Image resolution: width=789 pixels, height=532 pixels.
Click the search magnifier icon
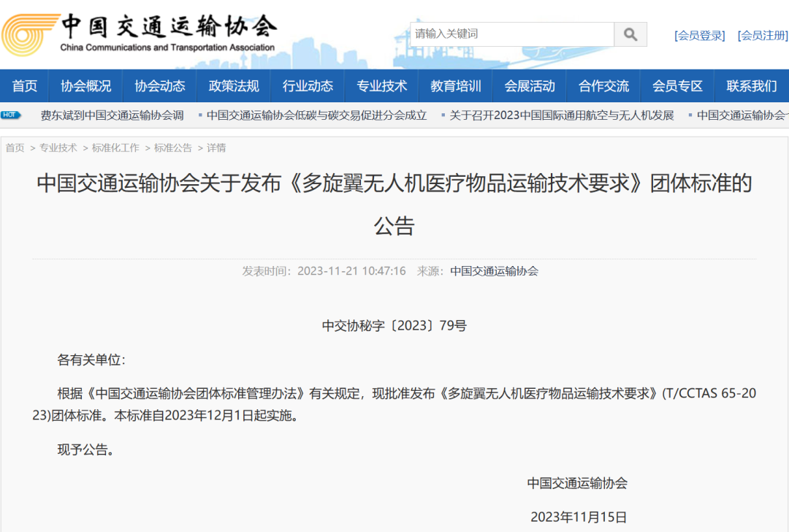pyautogui.click(x=630, y=34)
